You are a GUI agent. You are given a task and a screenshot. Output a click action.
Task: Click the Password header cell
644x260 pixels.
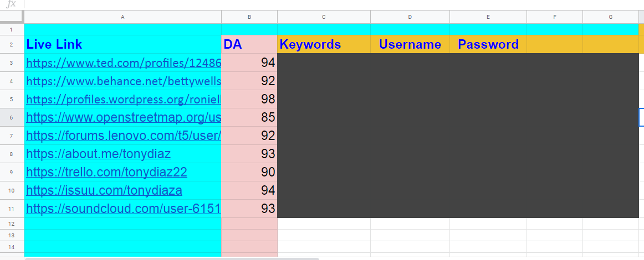point(488,44)
